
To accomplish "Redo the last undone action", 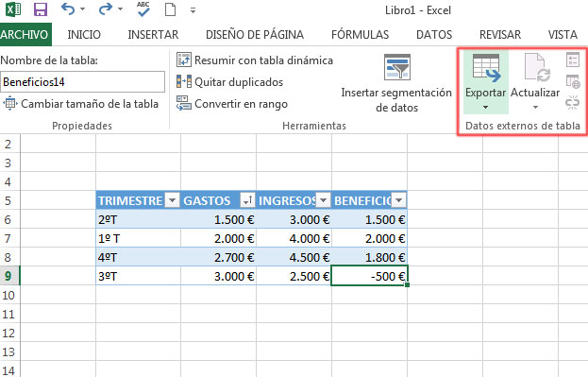I will coord(106,9).
